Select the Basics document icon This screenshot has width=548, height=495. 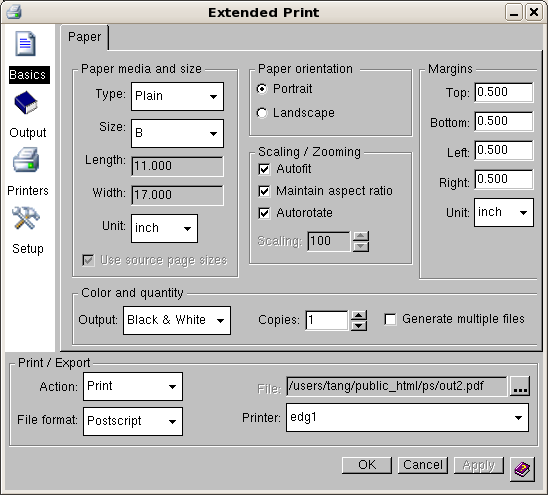pyautogui.click(x=25, y=44)
